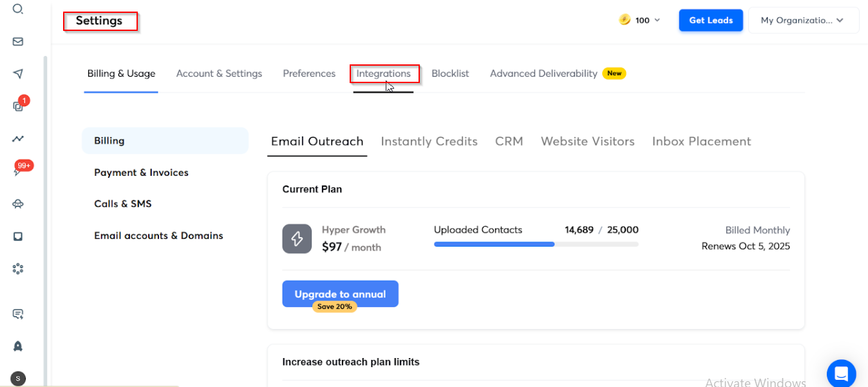
Task: Open the chat support bubble icon
Action: tap(841, 373)
